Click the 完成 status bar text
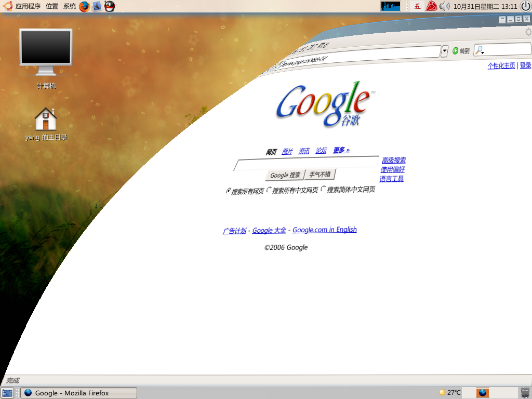This screenshot has width=532, height=399. pyautogui.click(x=12, y=380)
